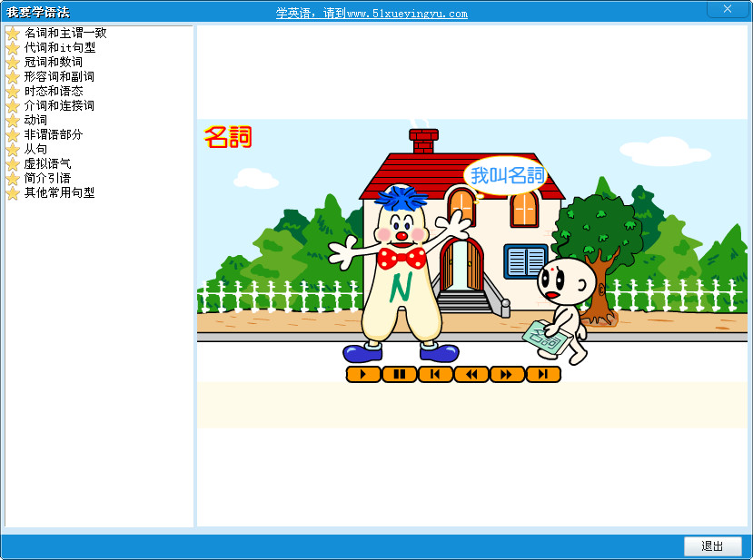Viewport: 753px width, 560px height.
Task: Jump to the end of the animation
Action: pos(542,373)
